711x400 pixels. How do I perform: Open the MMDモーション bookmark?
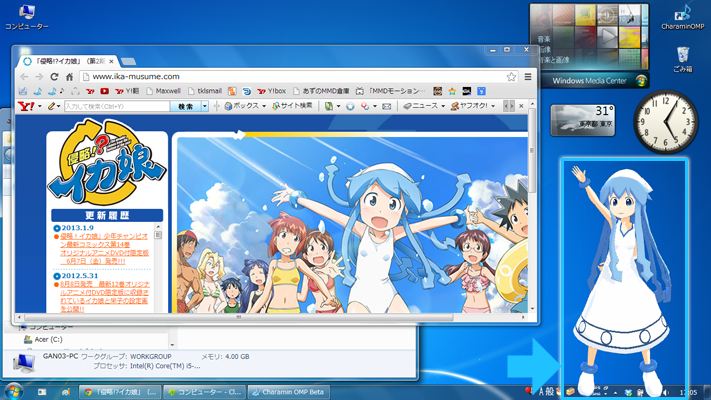pyautogui.click(x=391, y=91)
